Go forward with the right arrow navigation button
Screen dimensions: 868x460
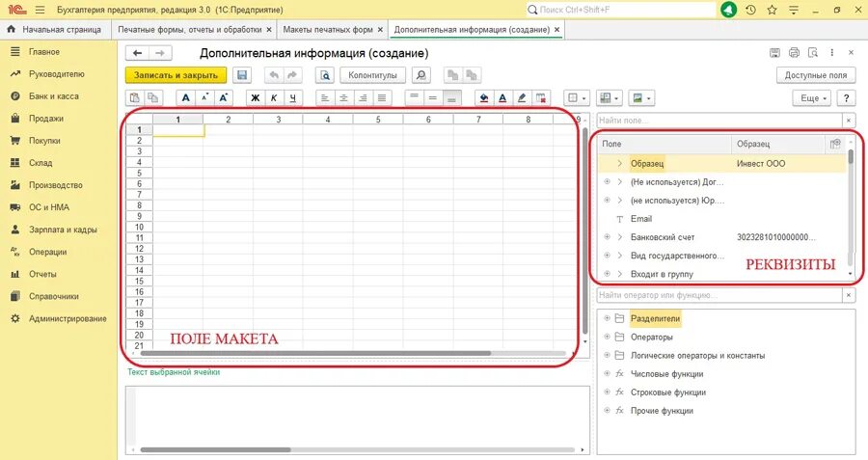coord(160,53)
